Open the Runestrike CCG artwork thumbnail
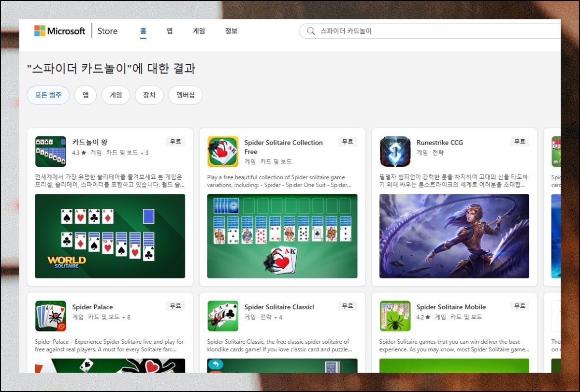580x392 pixels. pos(454,236)
